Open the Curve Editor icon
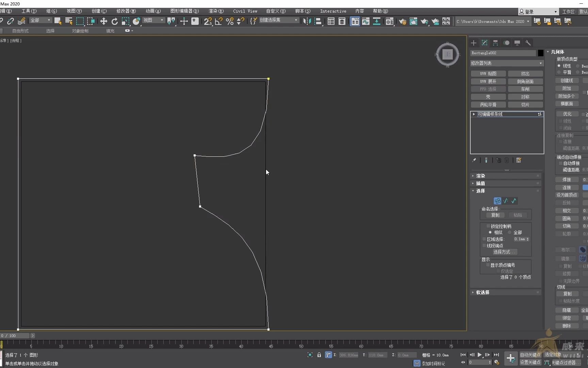 [x=366, y=21]
